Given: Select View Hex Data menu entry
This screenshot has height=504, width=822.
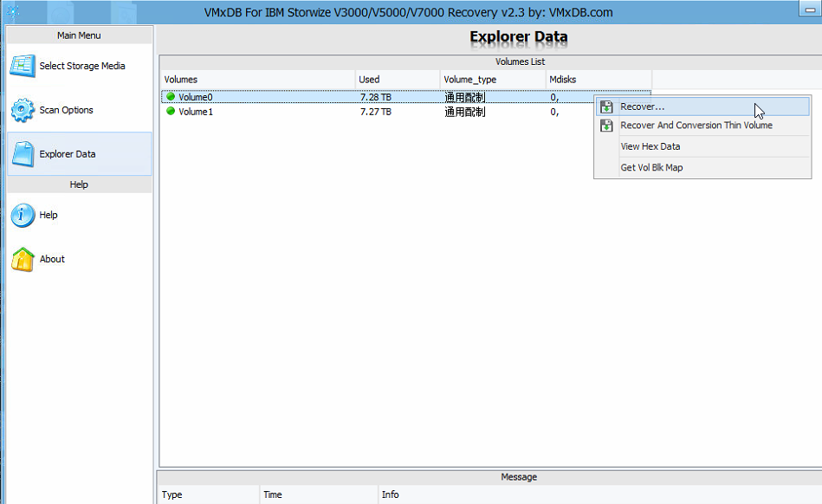Looking at the screenshot, I should pyautogui.click(x=702, y=146).
